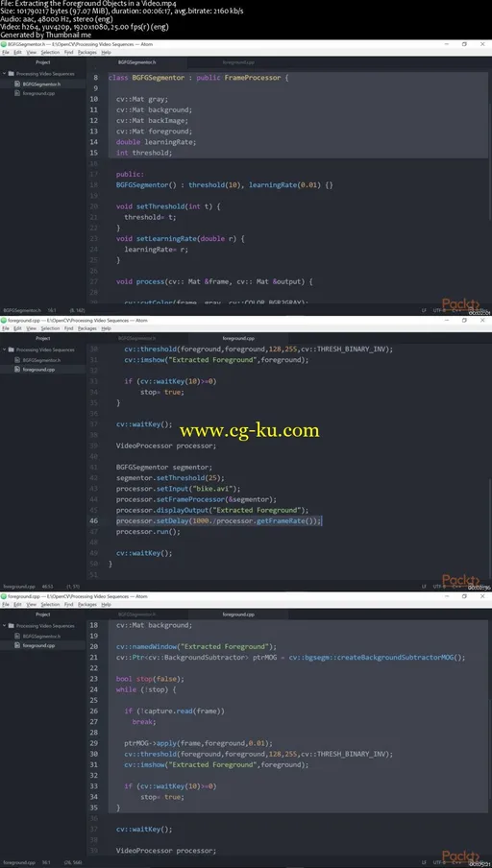Screen dimensions: 492x868
Task: Open BGFGSegmentor.h by its name in the middle frame tree
Action: pos(41,360)
